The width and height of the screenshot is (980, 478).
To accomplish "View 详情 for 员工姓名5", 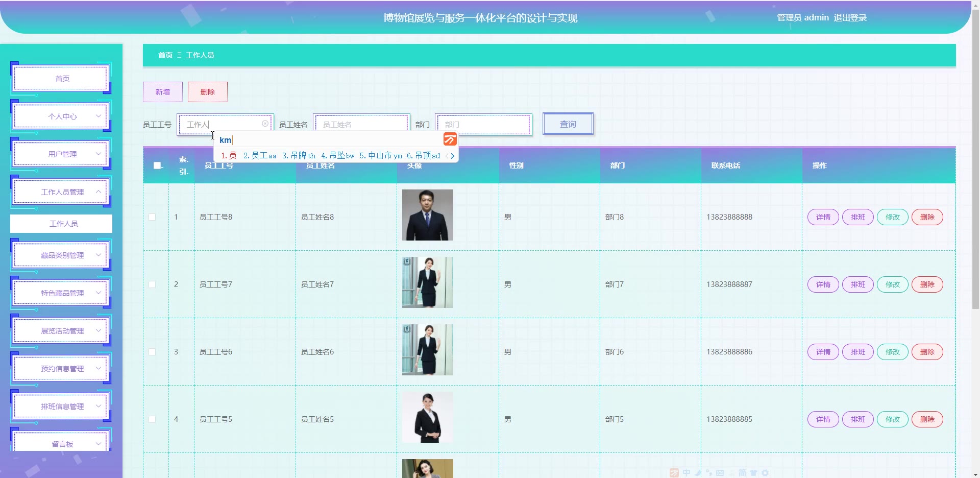I will point(823,419).
